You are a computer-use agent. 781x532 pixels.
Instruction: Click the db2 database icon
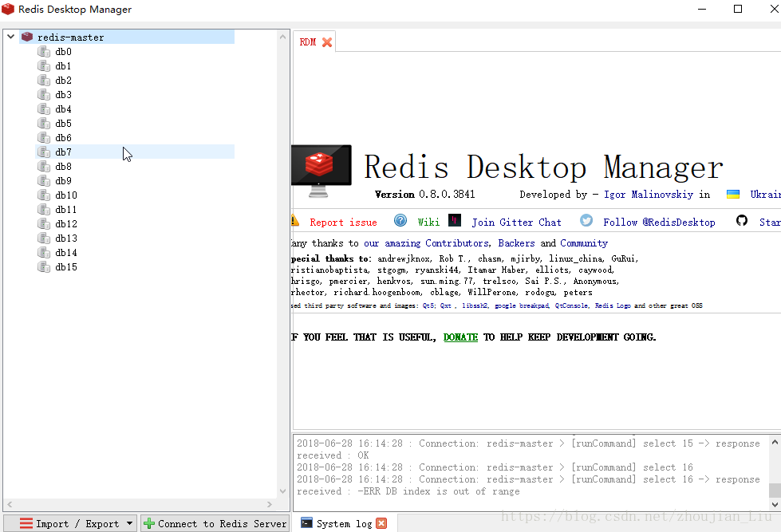click(44, 81)
